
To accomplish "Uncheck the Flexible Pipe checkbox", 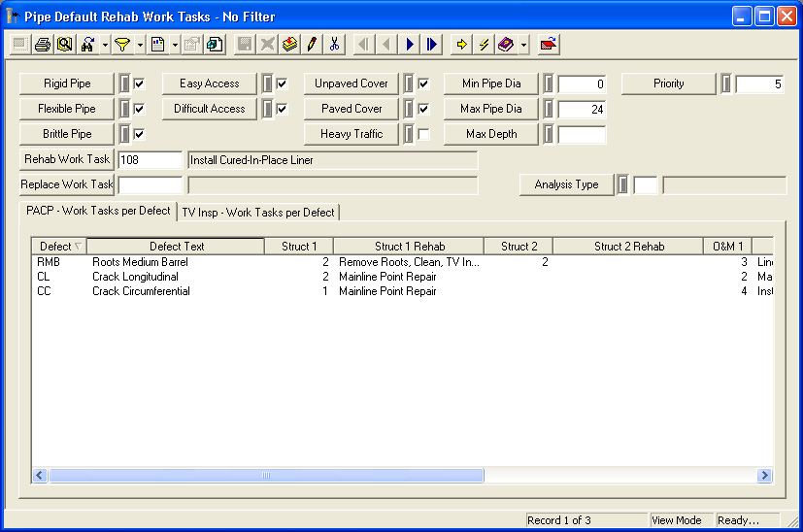I will 139,109.
